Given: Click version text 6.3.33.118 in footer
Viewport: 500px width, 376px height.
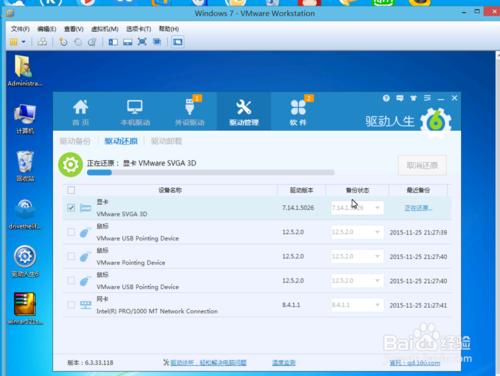Looking at the screenshot, I should [99, 362].
